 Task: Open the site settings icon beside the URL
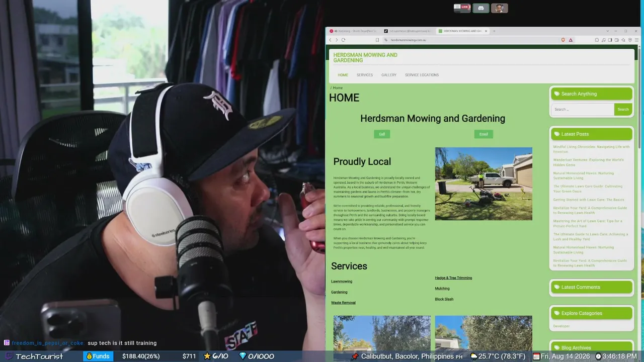pyautogui.click(x=386, y=40)
